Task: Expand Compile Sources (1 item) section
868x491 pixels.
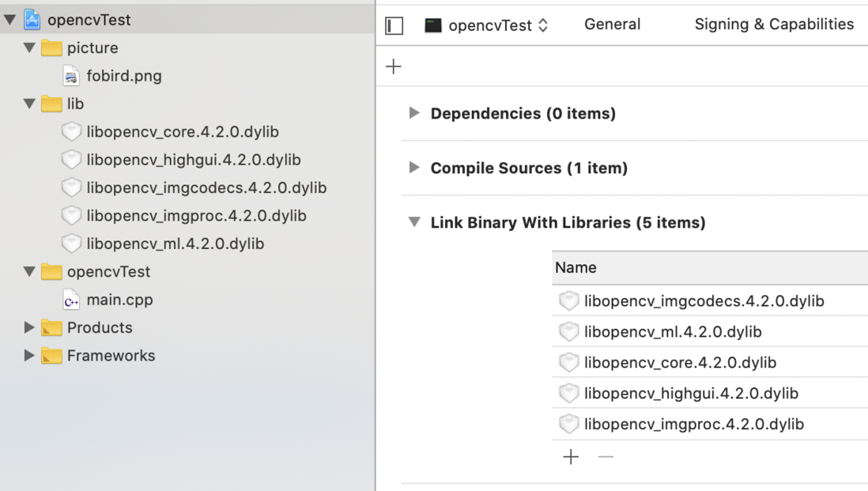Action: coord(414,167)
